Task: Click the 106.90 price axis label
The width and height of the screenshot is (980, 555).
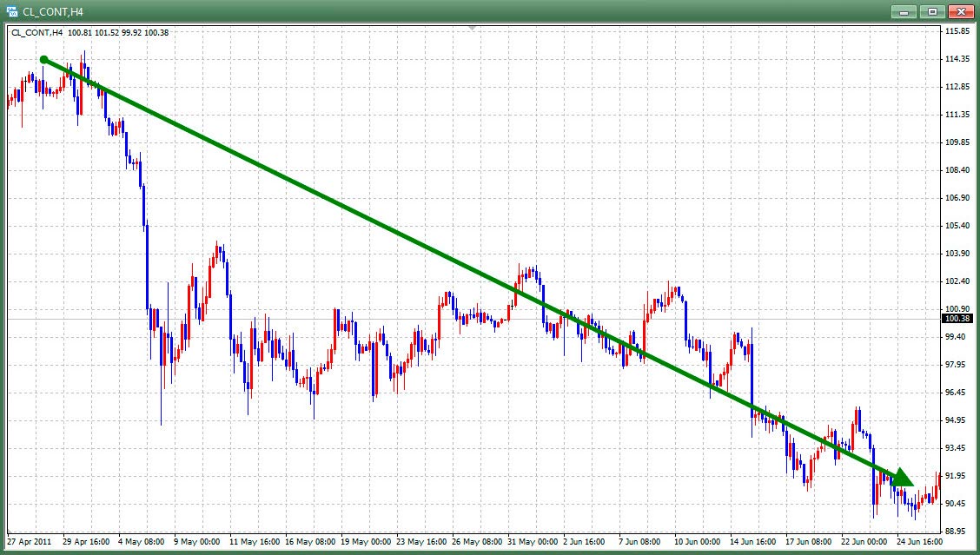Action: 956,198
